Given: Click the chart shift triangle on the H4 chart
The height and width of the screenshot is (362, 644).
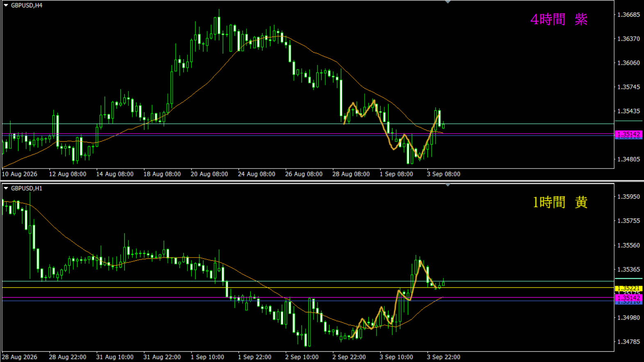Looking at the screenshot, I should point(448,2).
